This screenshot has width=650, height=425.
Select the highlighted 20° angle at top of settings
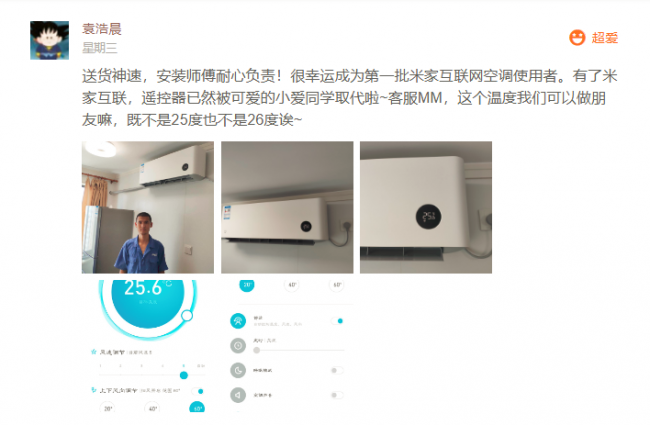[247, 285]
